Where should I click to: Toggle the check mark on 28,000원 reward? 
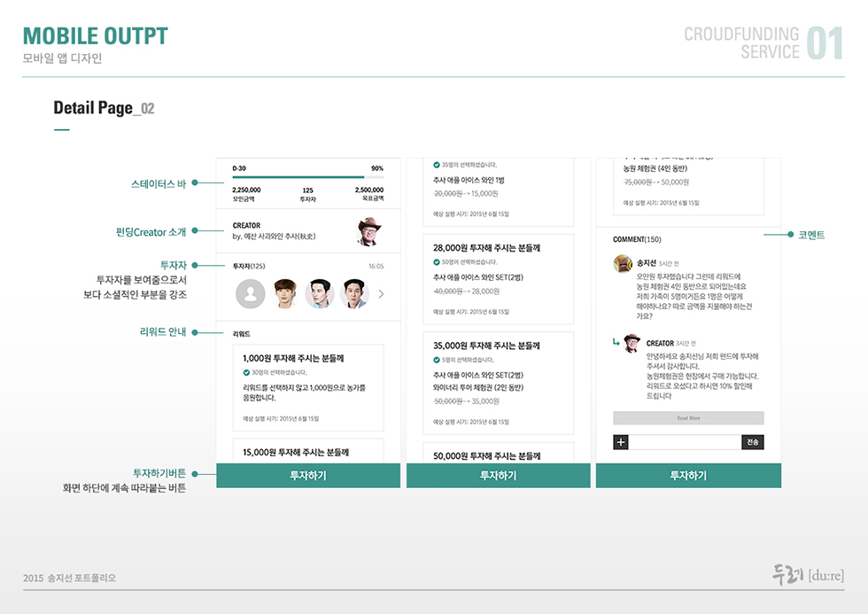(437, 262)
